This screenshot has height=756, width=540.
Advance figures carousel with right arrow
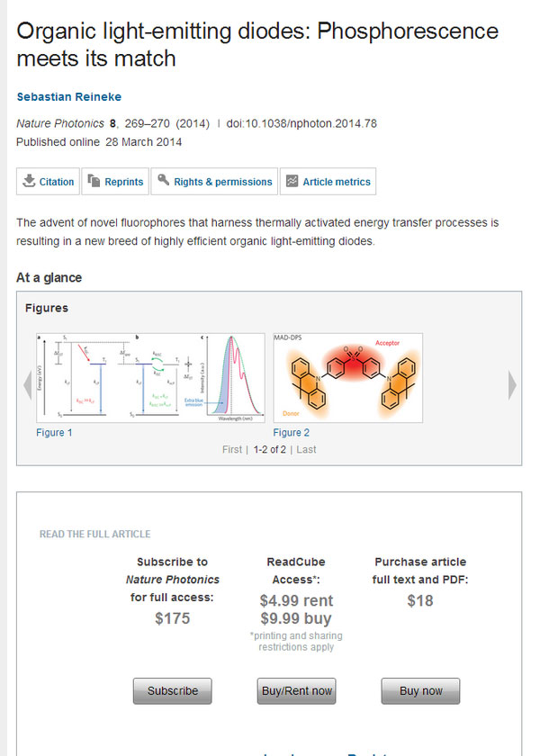(x=512, y=385)
